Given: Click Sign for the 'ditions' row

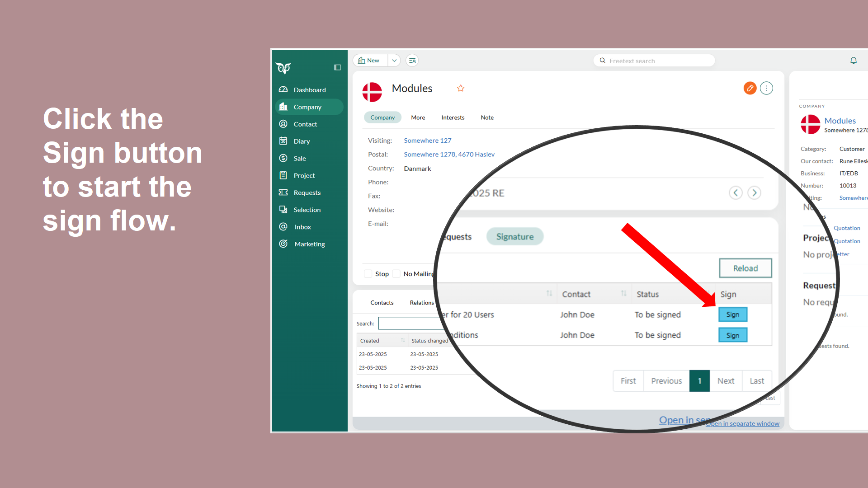Looking at the screenshot, I should point(732,335).
